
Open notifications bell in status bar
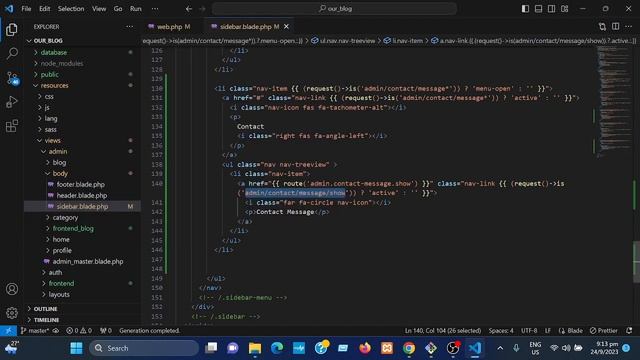[x=629, y=331]
